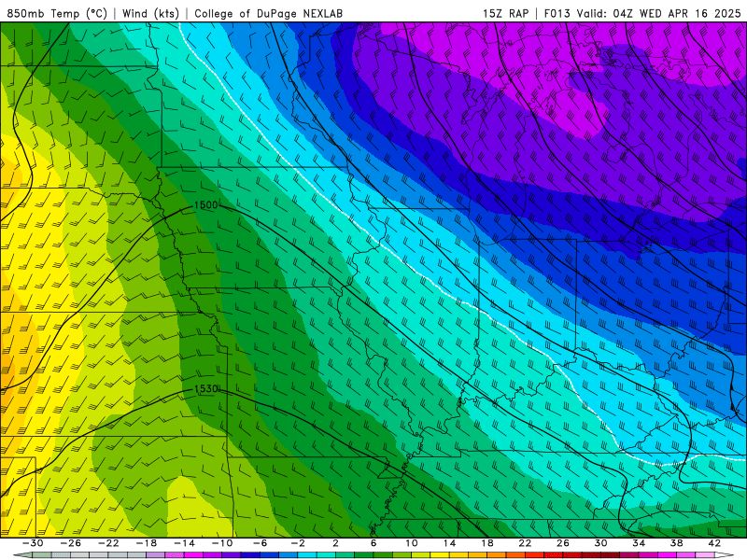Click the '-10' colorbar tick label
This screenshot has height=560, width=747.
coord(222,543)
